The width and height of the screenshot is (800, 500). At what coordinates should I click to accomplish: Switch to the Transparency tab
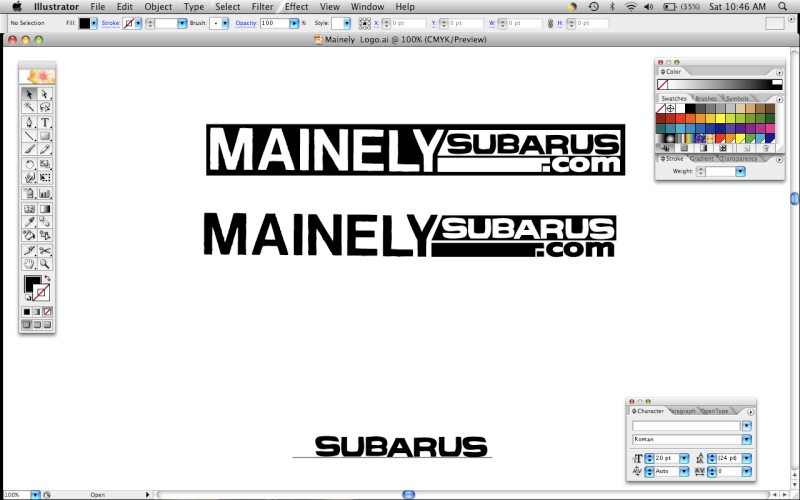tap(739, 159)
